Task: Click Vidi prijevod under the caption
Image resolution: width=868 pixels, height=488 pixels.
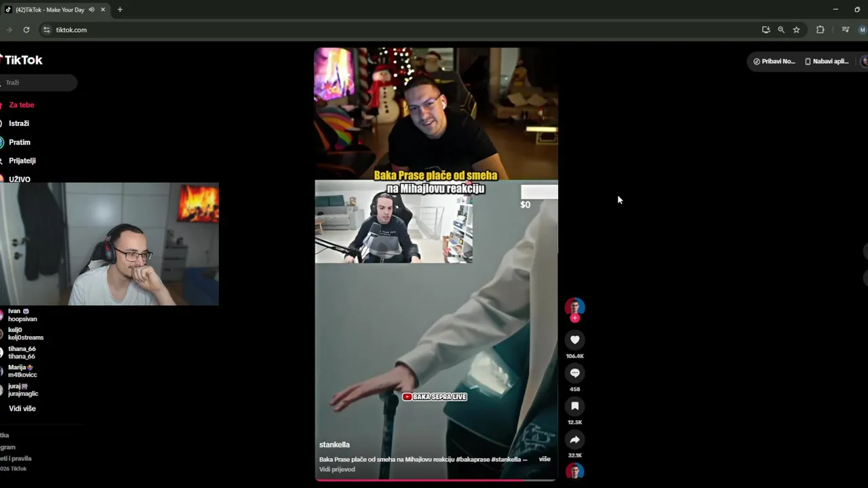Action: tap(337, 469)
